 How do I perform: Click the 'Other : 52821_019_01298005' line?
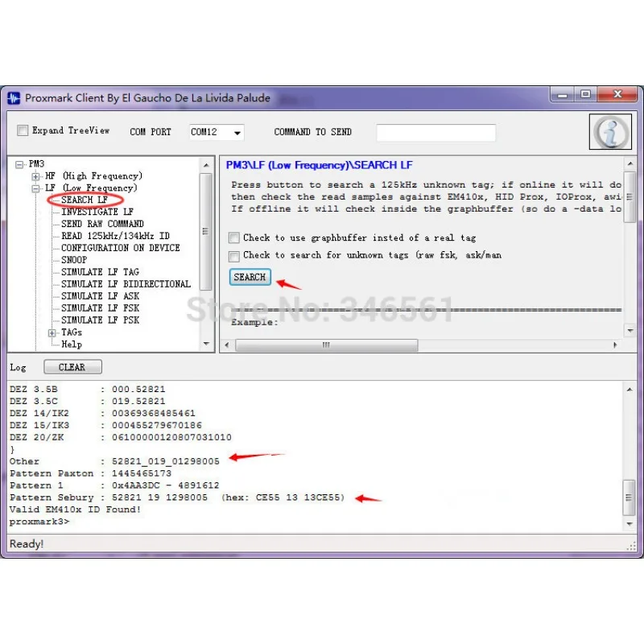[114, 461]
